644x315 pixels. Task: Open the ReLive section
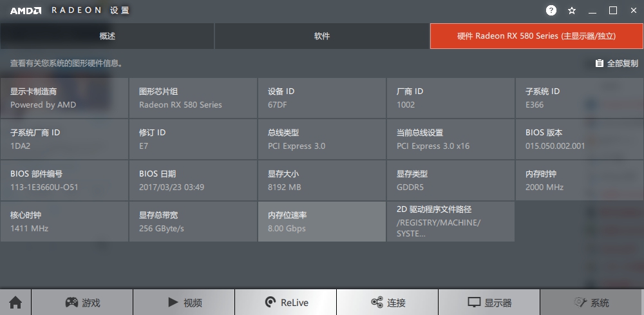coord(286,302)
